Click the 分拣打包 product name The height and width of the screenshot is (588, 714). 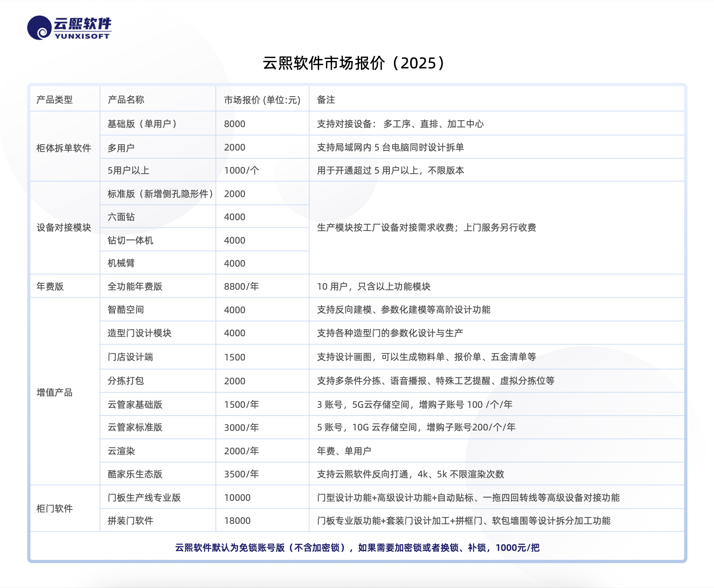pos(126,381)
